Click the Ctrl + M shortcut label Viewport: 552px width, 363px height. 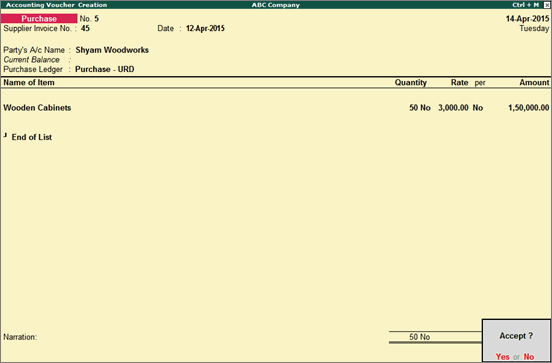(526, 5)
